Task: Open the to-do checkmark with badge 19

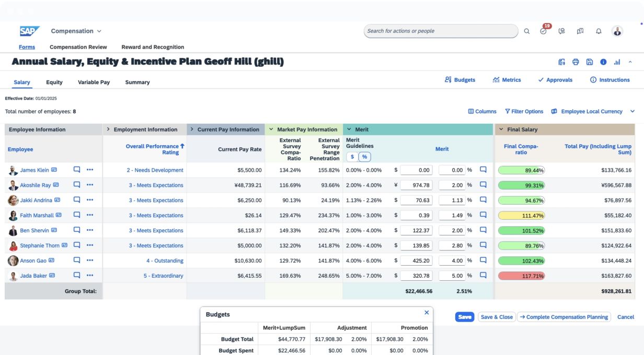Action: click(544, 31)
